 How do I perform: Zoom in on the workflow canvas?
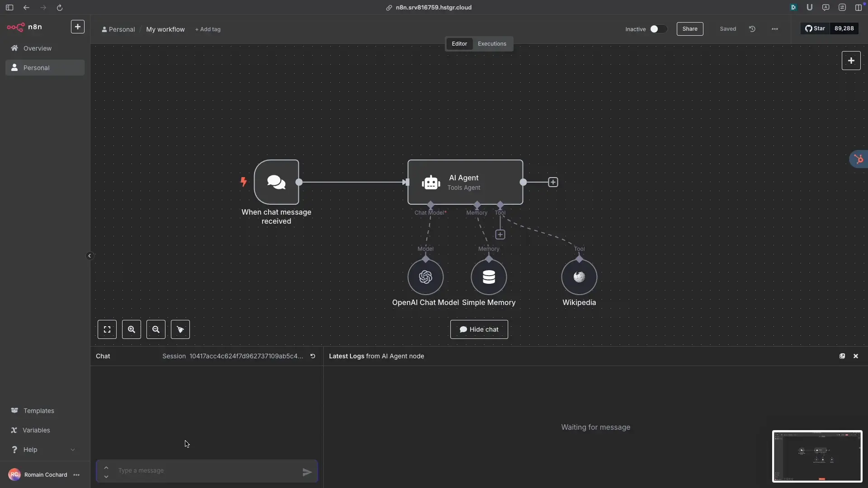132,329
